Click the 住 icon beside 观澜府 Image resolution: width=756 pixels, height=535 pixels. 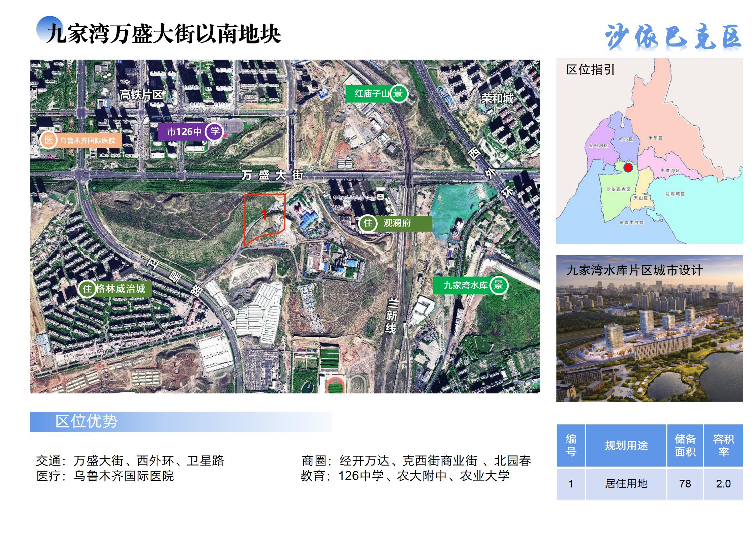point(368,223)
